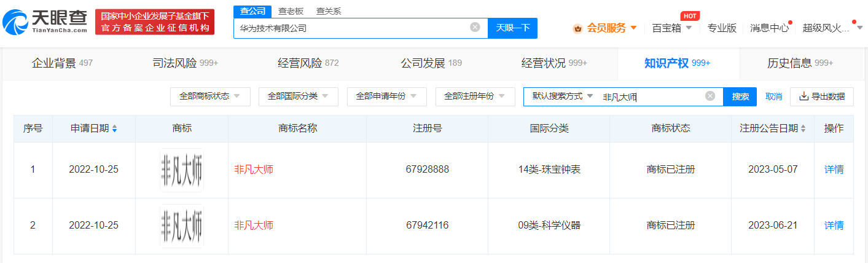This screenshot has width=868, height=263.
Task: Click 天眼一下 search button
Action: coord(512,28)
